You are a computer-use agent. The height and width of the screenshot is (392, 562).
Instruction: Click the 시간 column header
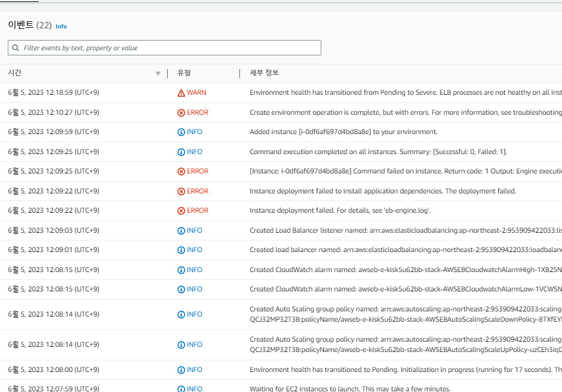pos(15,73)
